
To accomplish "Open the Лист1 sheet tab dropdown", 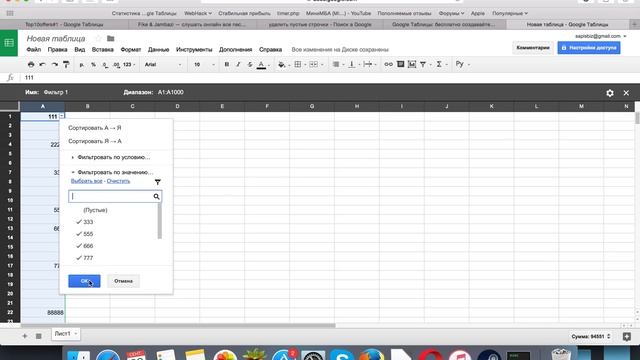I will [x=76, y=334].
